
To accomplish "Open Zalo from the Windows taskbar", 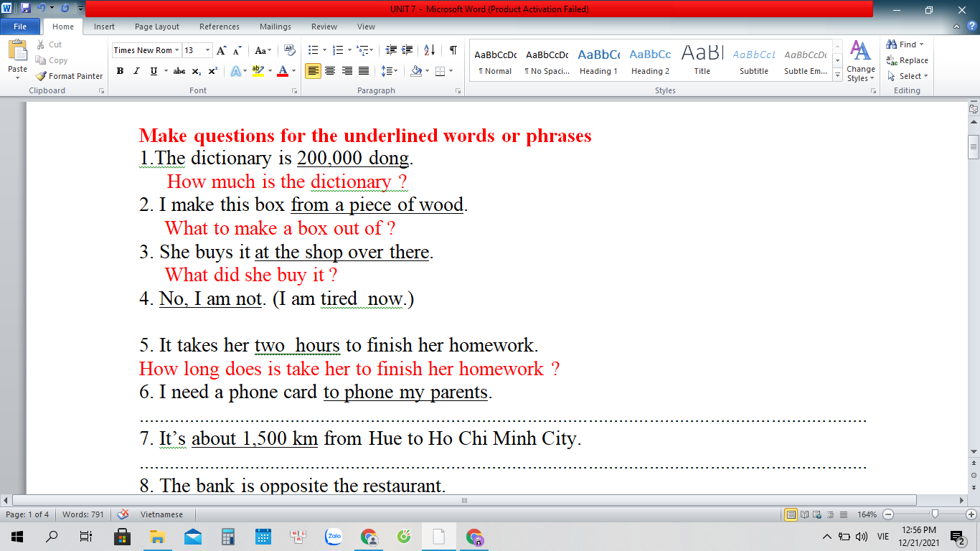I will 334,536.
